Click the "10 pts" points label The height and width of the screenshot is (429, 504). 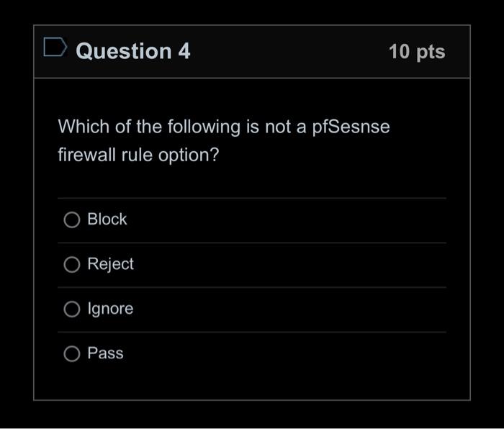[x=416, y=52]
